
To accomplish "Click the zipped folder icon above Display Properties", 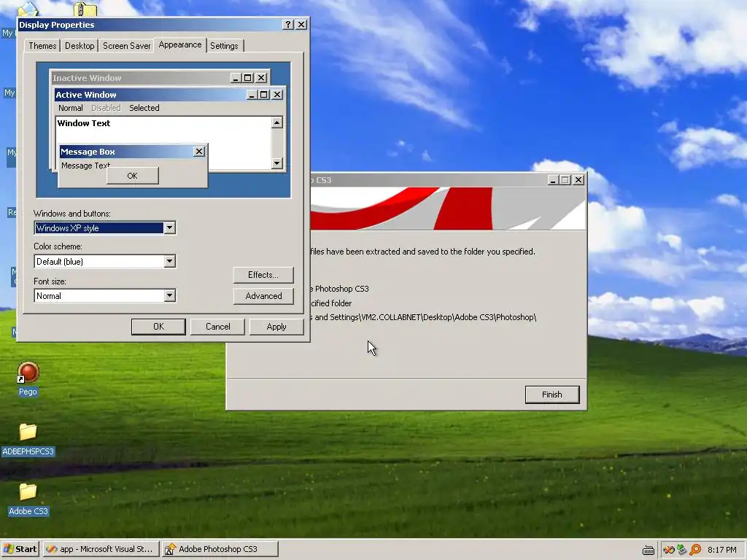I will pyautogui.click(x=85, y=9).
